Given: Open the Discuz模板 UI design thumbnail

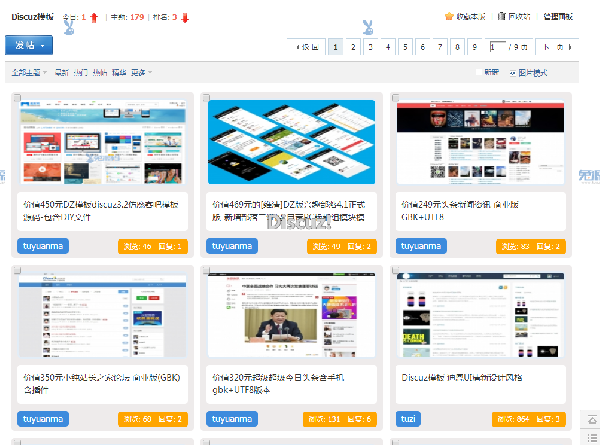Looking at the screenshot, I should point(481,315).
